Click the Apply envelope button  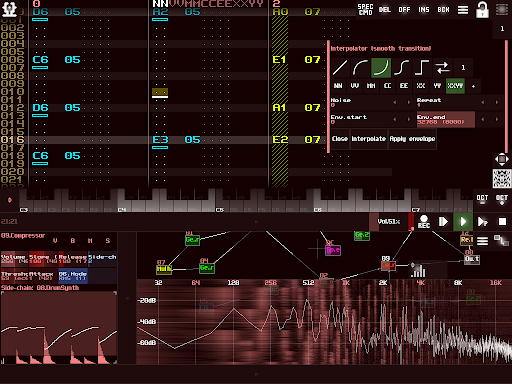coord(412,139)
